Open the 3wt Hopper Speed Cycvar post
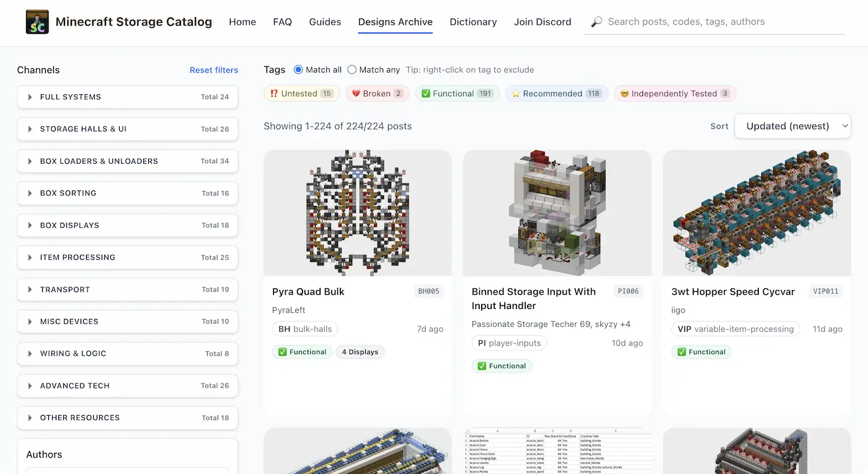 coord(733,292)
